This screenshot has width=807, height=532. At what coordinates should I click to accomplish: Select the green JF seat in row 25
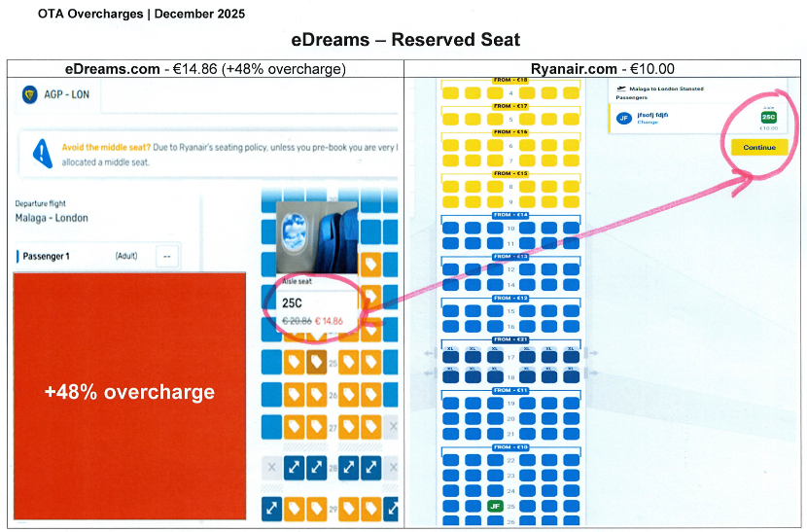[x=494, y=506]
